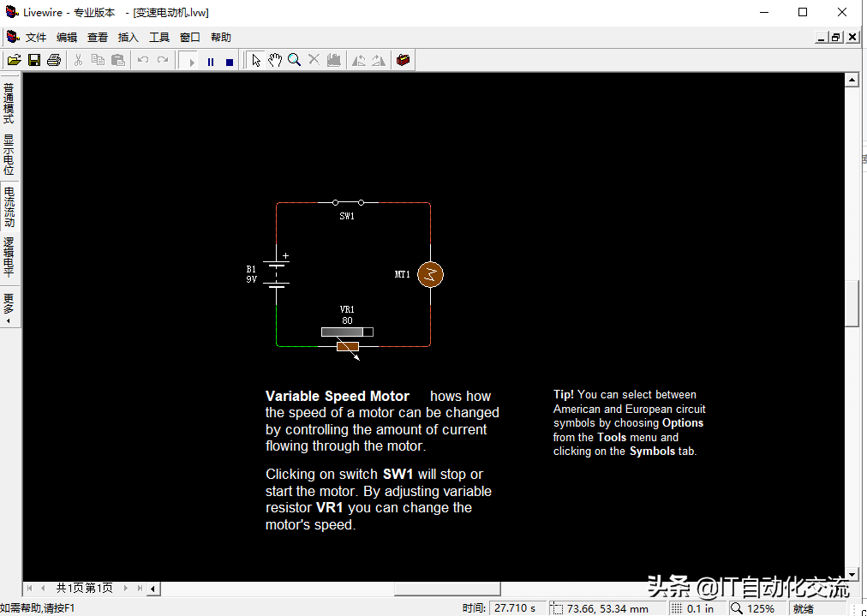Screen dimensions: 867x616
Task: Select the hand pan tool
Action: pyautogui.click(x=275, y=60)
